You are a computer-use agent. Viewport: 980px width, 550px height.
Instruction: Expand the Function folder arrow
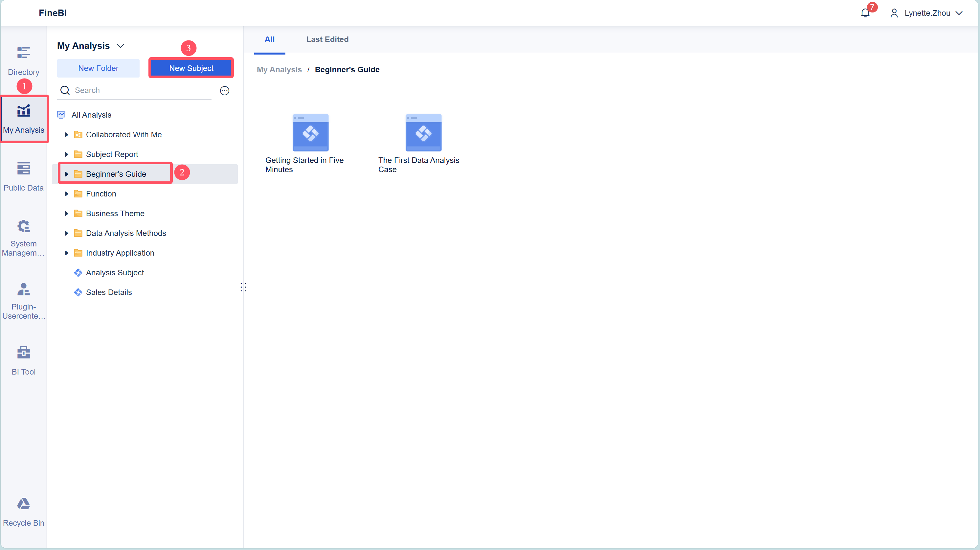[x=67, y=194]
